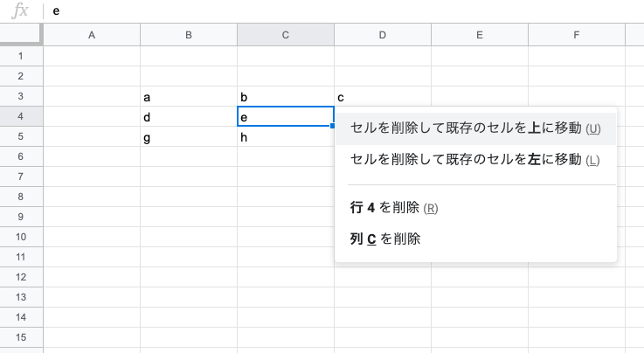The image size is (644, 353).
Task: Choose セルを削除して既存のセルを上に移動 option
Action: point(475,128)
